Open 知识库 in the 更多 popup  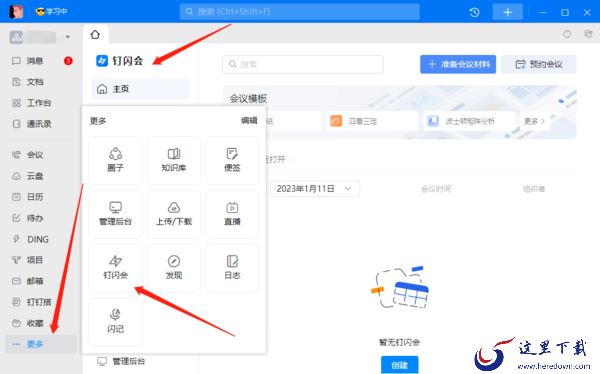[174, 160]
